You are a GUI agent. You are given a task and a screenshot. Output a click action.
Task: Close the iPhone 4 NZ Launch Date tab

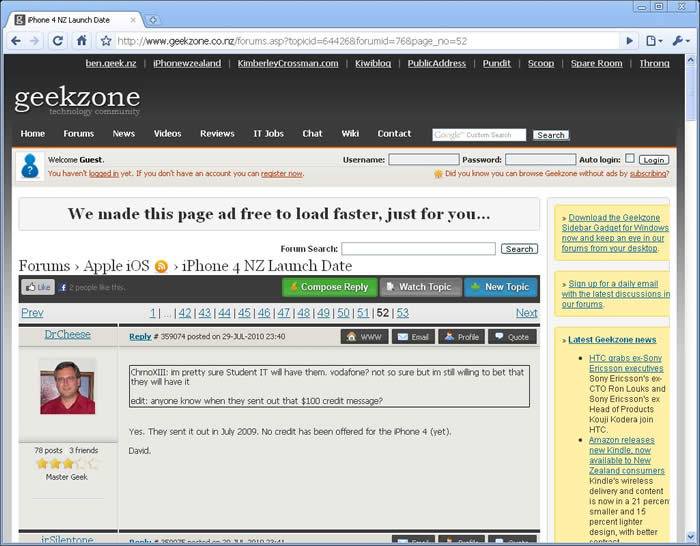point(133,20)
